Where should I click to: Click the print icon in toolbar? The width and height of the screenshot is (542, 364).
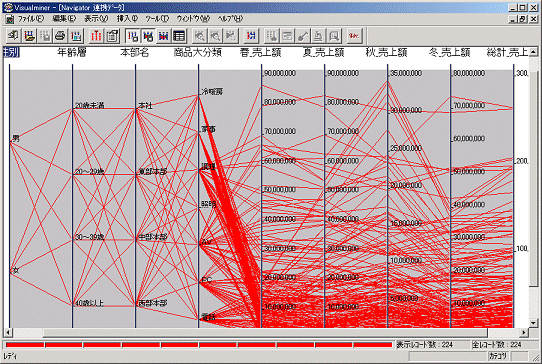coord(60,36)
